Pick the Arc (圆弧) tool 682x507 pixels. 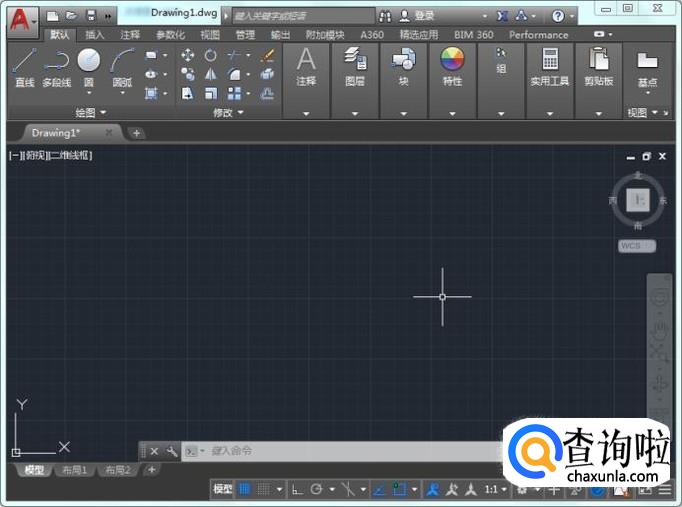122,61
